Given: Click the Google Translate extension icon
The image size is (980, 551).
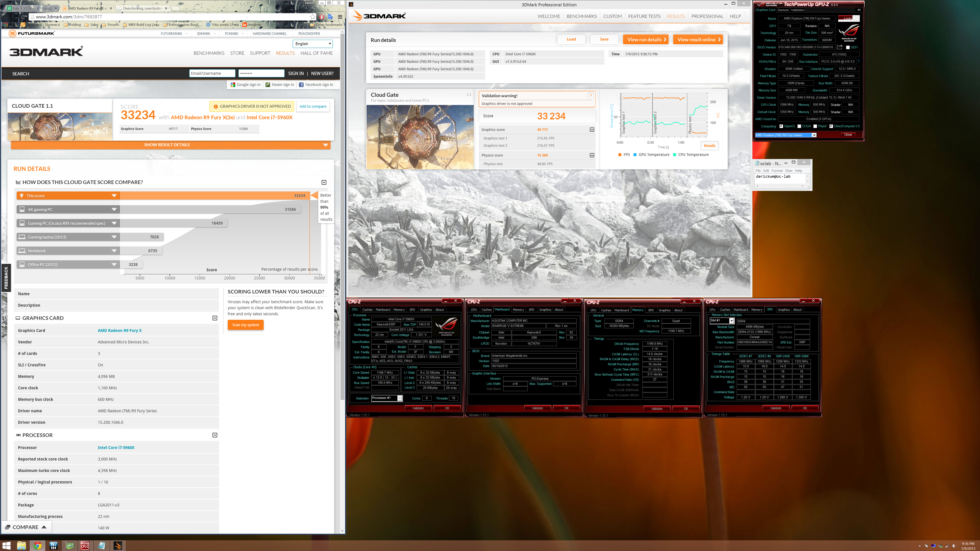Looking at the screenshot, I should pyautogui.click(x=331, y=17).
